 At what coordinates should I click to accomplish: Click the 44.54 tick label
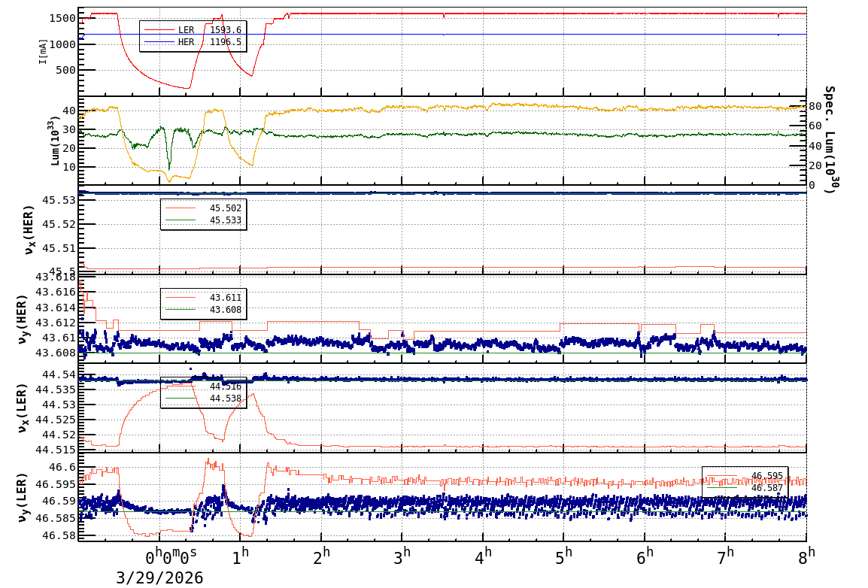pos(59,374)
